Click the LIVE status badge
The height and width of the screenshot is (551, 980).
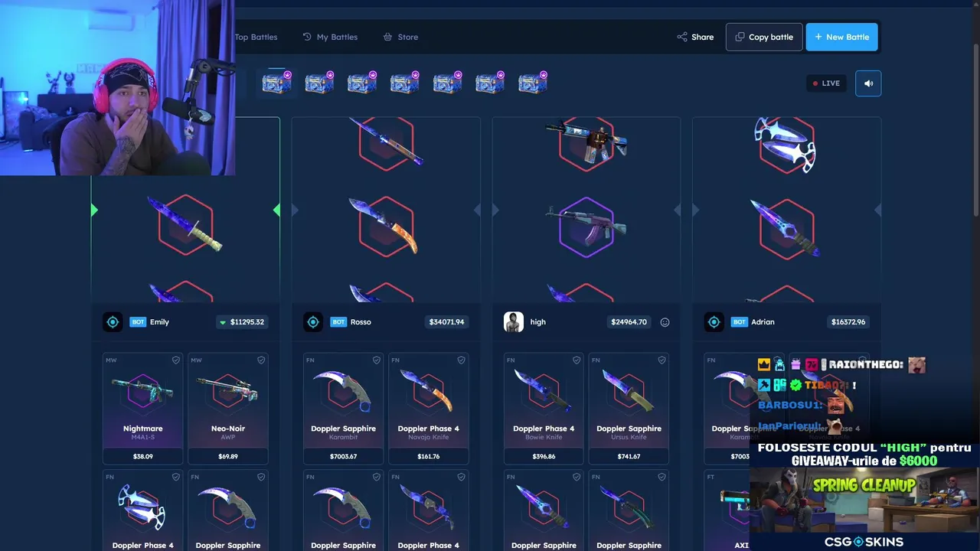[x=826, y=83]
